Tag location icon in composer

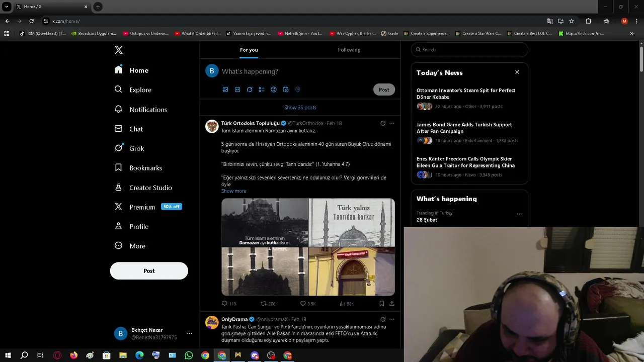point(298,89)
